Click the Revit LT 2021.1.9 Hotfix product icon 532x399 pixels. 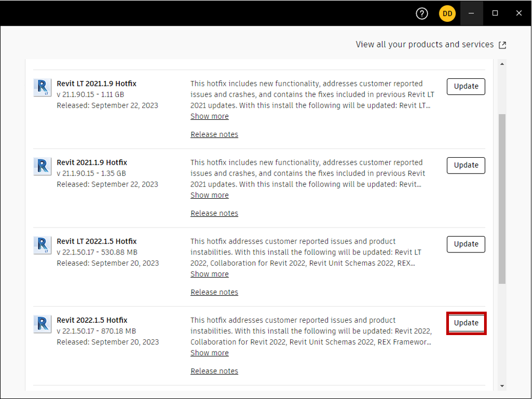[x=43, y=87]
